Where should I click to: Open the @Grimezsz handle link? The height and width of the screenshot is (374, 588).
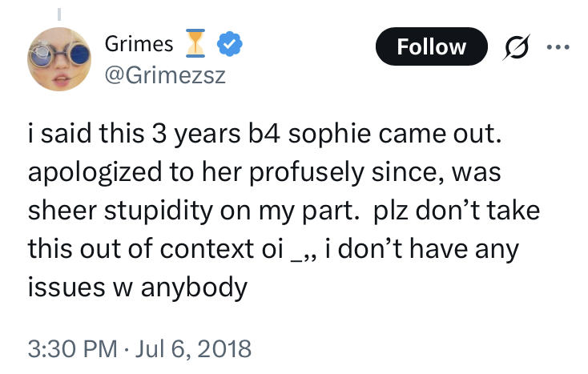pos(165,76)
